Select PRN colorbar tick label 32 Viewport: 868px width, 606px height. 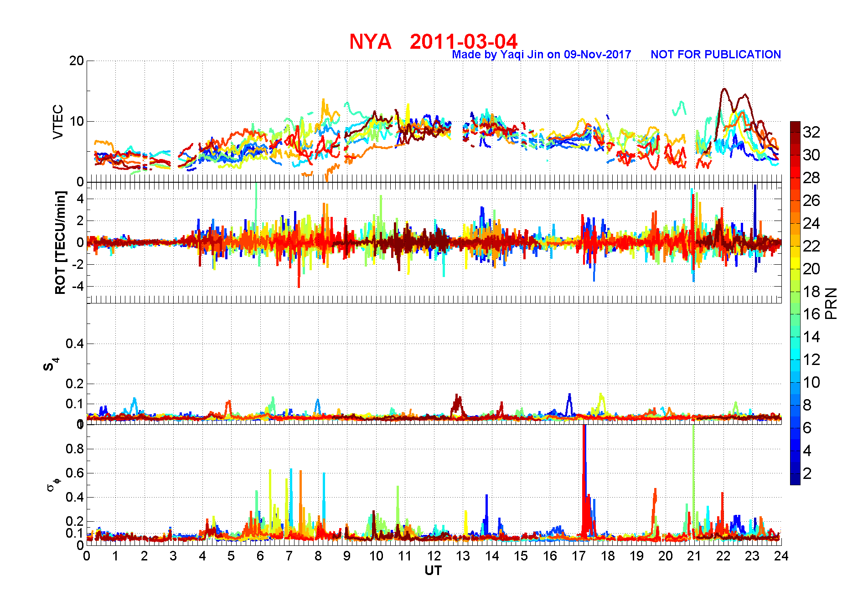point(811,132)
